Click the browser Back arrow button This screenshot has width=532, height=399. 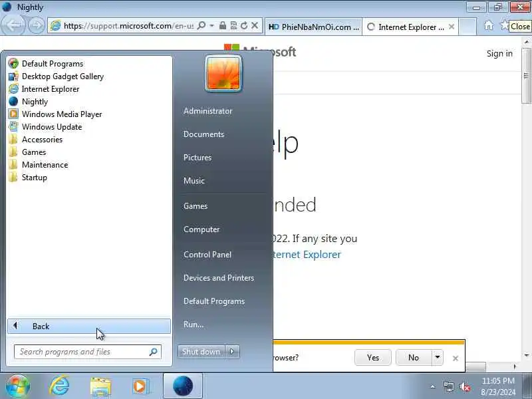[x=13, y=25]
